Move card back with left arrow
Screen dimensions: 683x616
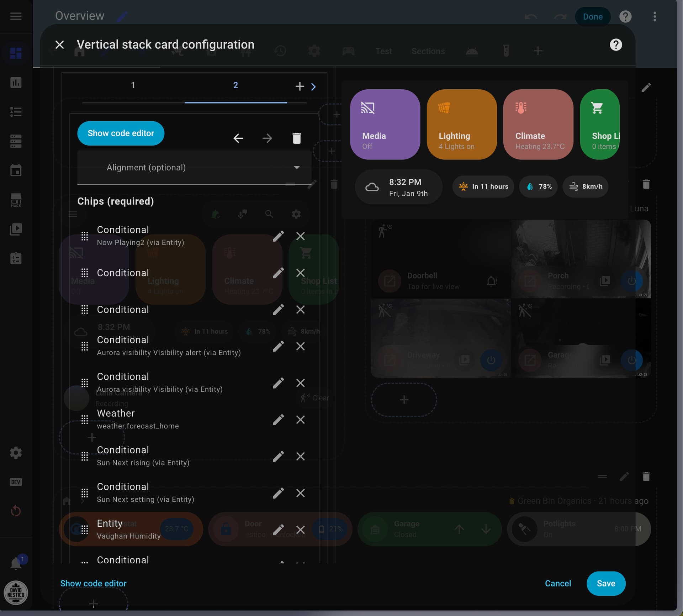[x=238, y=138]
